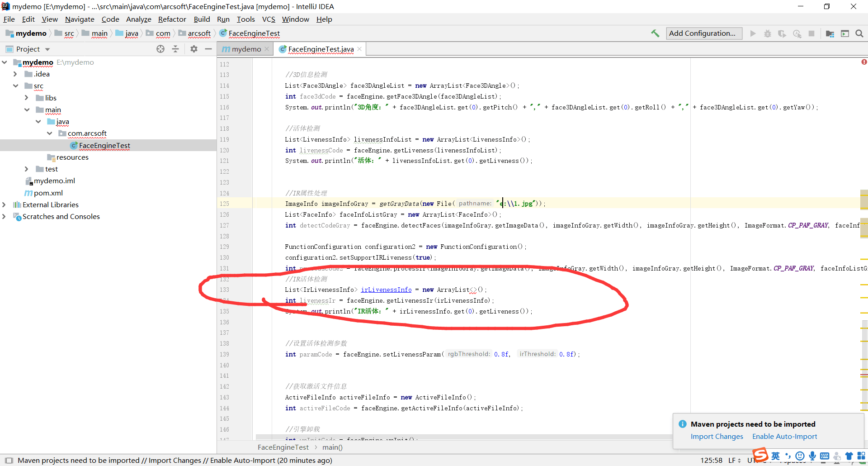
Task: Collapse the com.arcsoft package folder
Action: [50, 133]
